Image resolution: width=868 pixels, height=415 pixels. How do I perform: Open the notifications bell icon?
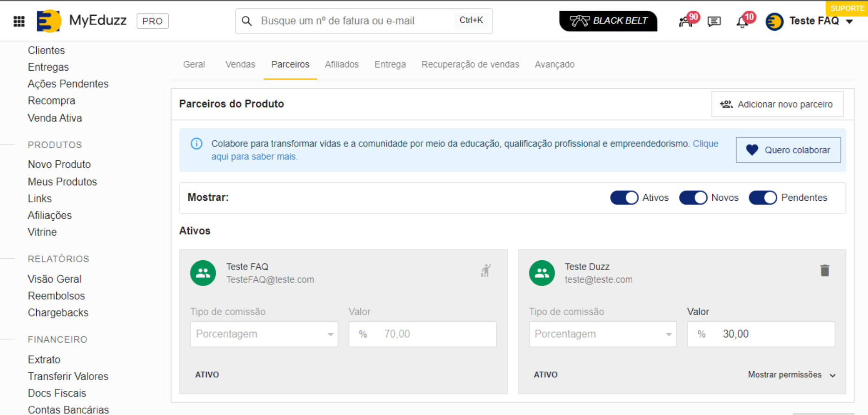[742, 22]
